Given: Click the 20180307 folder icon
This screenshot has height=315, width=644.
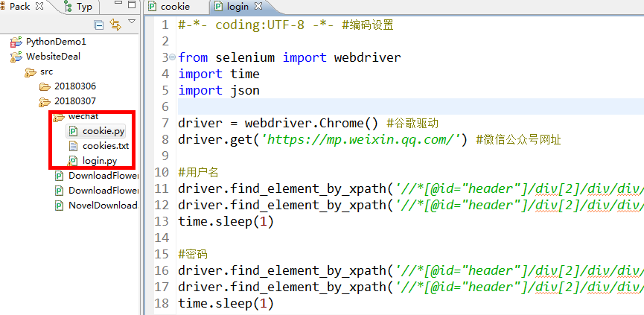Looking at the screenshot, I should tap(44, 101).
